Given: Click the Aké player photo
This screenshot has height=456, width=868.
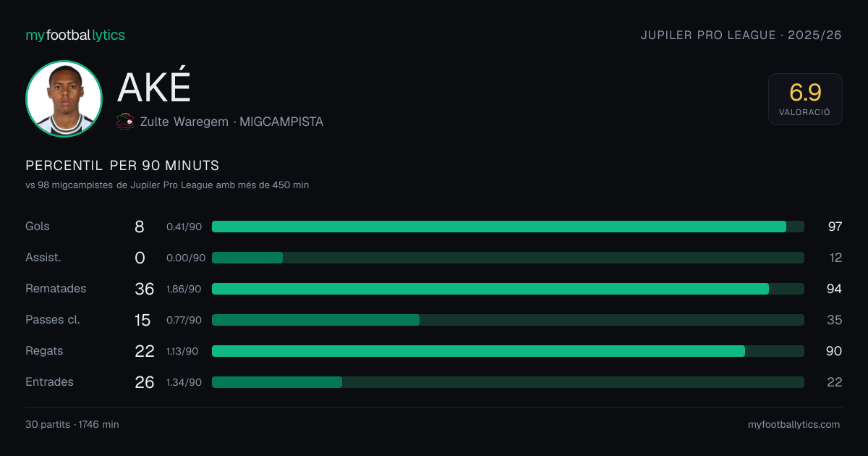Looking at the screenshot, I should pyautogui.click(x=64, y=98).
